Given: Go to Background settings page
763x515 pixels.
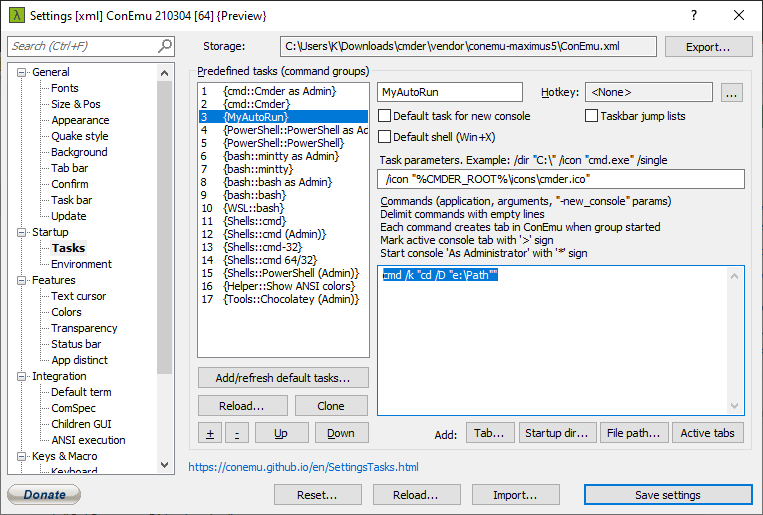Looking at the screenshot, I should coord(79,152).
